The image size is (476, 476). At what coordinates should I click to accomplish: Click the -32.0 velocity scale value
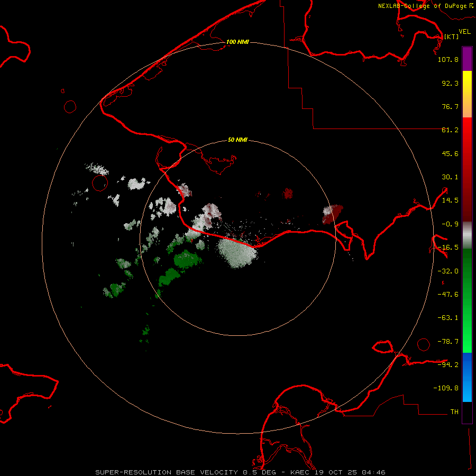coord(448,271)
